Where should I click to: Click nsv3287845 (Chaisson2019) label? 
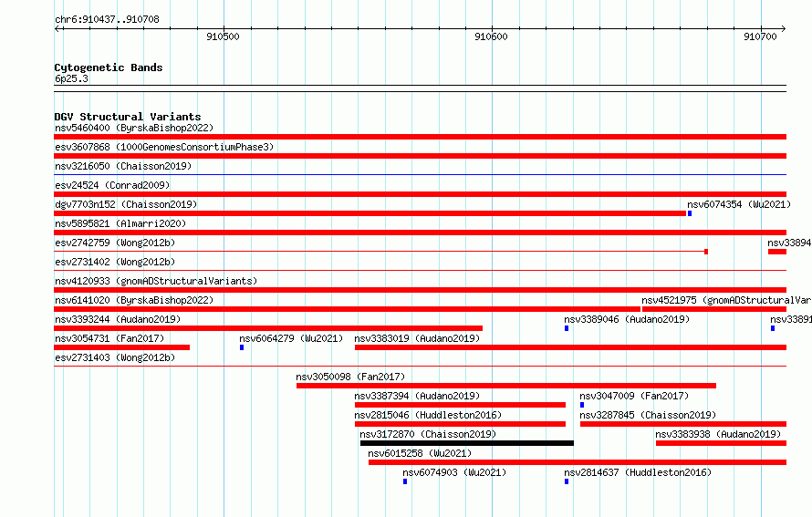coord(648,415)
